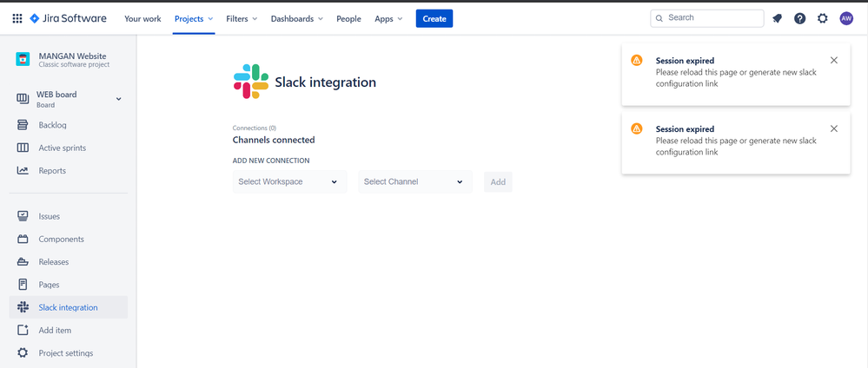868x368 pixels.
Task: Click the MANGAN Website project name
Action: pyautogui.click(x=72, y=56)
